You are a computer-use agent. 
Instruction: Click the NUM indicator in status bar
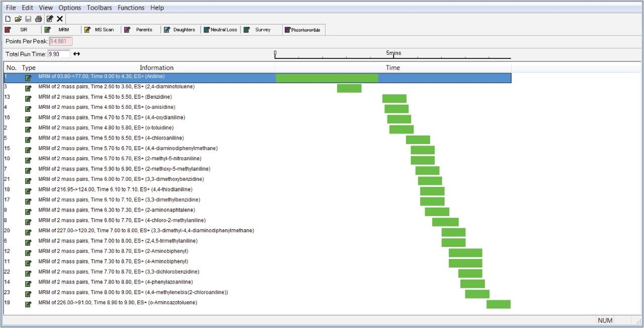[x=605, y=320]
